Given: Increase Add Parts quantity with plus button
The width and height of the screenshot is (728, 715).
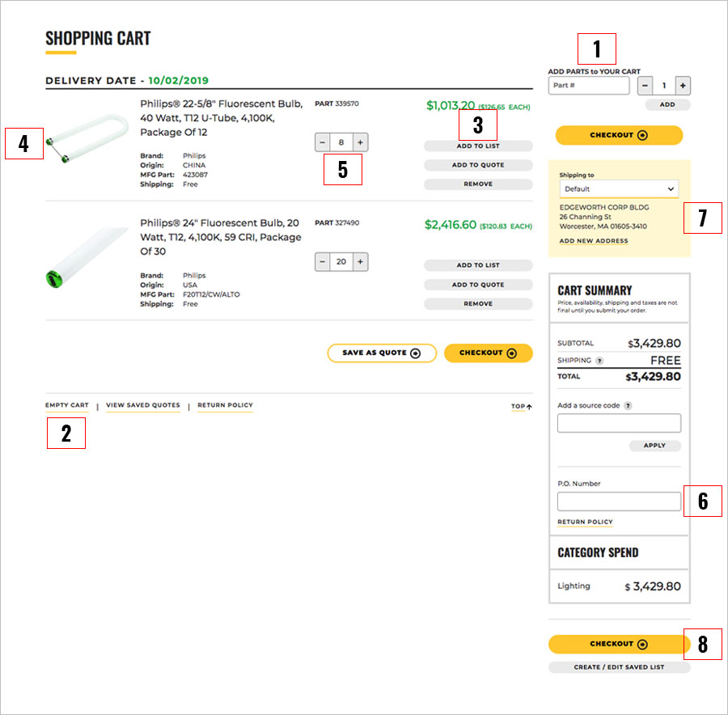Looking at the screenshot, I should tap(682, 86).
